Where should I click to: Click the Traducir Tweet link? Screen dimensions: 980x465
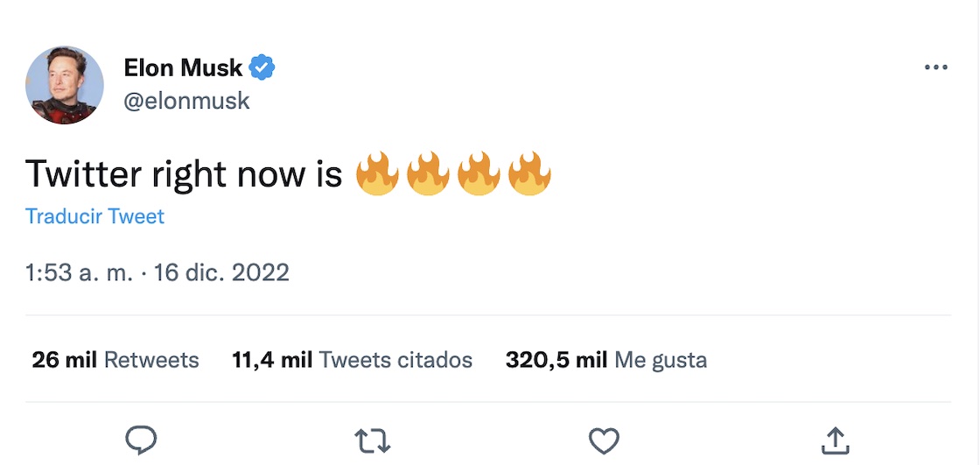point(94,216)
